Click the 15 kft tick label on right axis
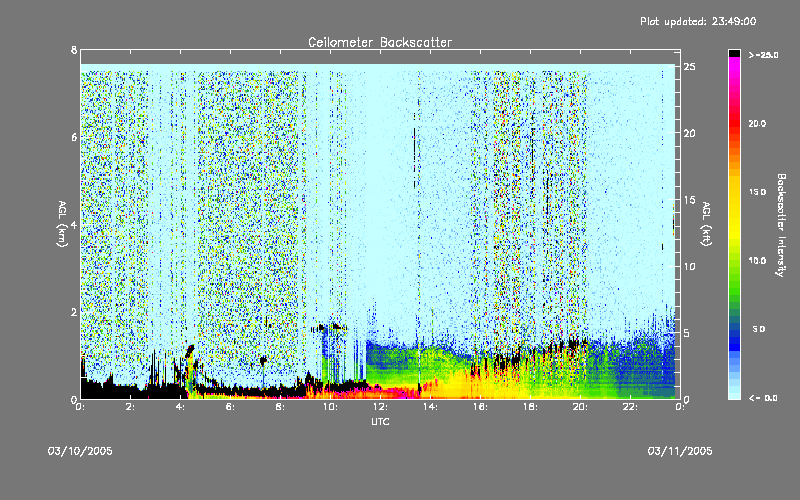The width and height of the screenshot is (800, 500). (689, 200)
